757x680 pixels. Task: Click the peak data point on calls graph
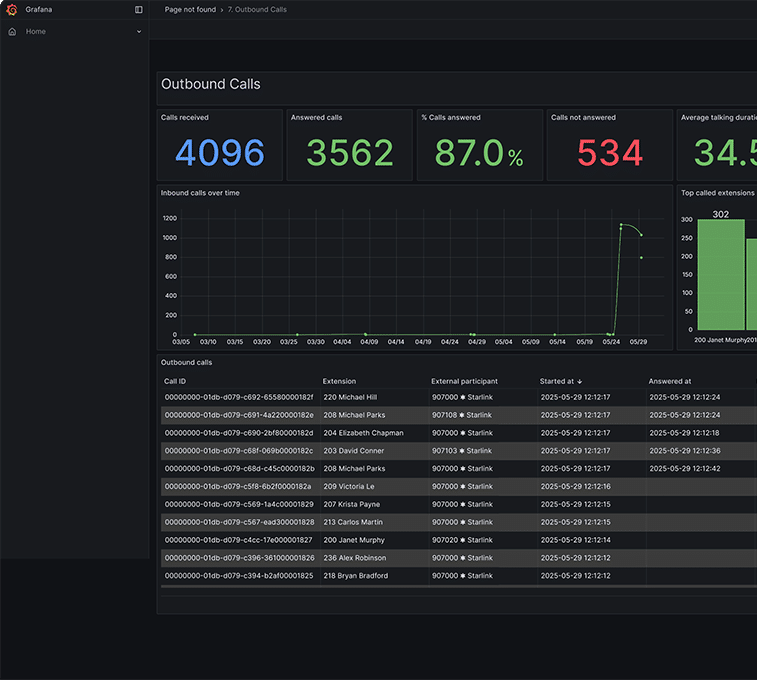(621, 224)
